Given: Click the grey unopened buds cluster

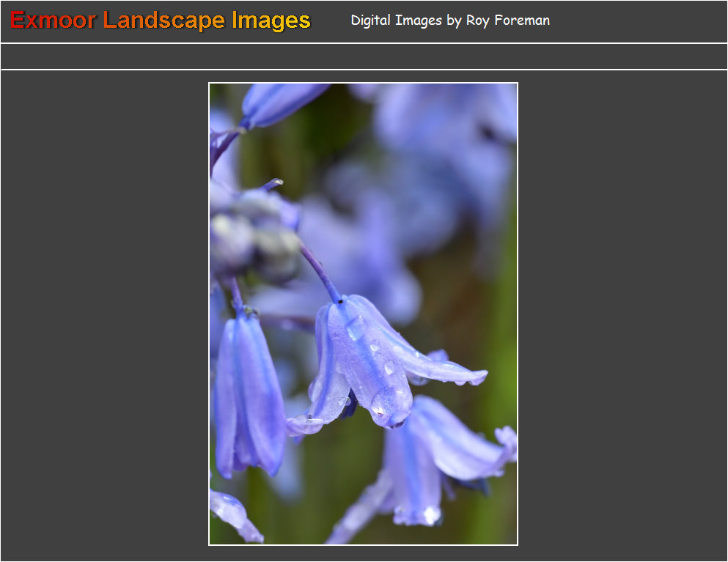Looking at the screenshot, I should tap(257, 234).
